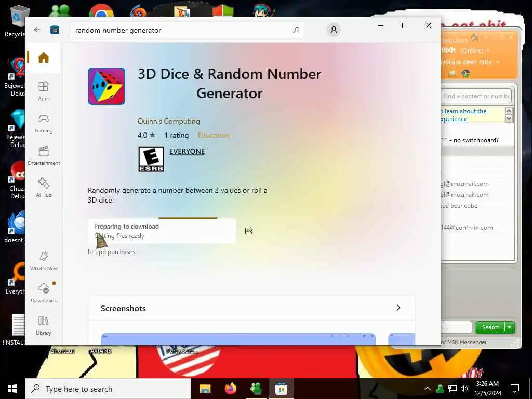This screenshot has width=532, height=399.
Task: Click the ESRB Everyone rating badge
Action: coord(151,159)
